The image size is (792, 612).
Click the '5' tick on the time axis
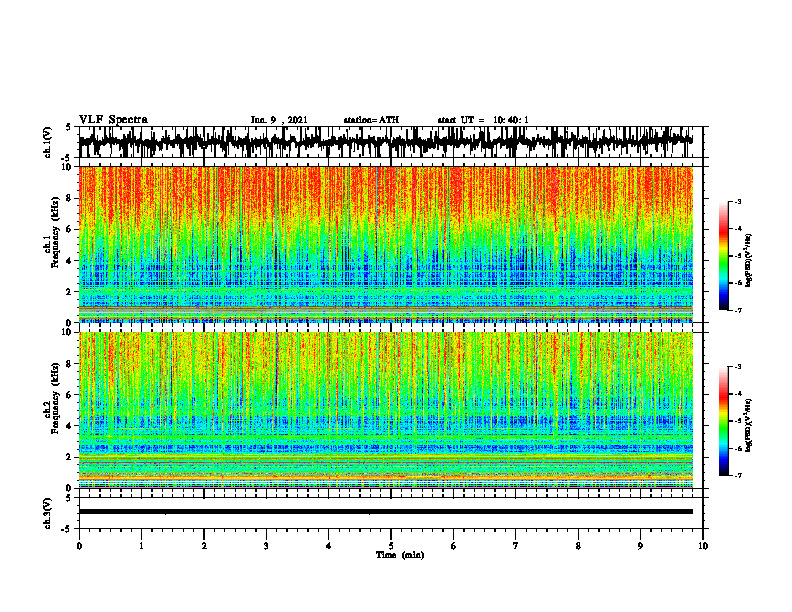[391, 546]
